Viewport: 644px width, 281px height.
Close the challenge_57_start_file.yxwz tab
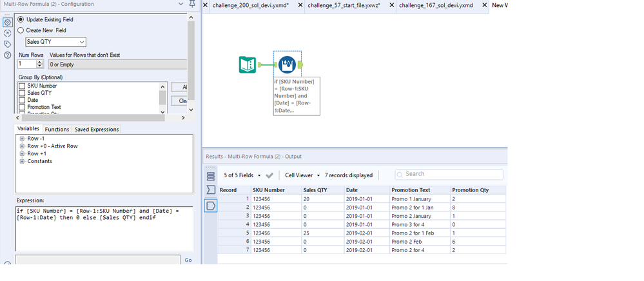[x=391, y=5]
